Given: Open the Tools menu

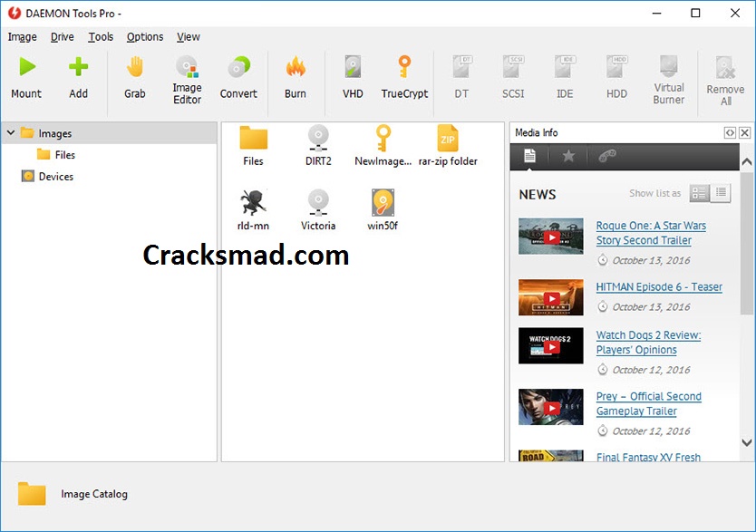Looking at the screenshot, I should point(101,37).
